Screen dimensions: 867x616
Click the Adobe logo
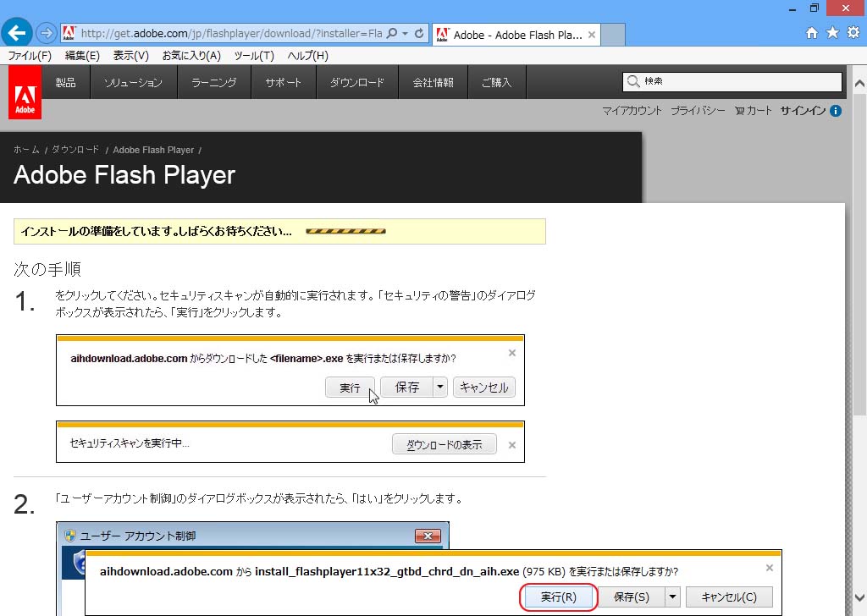[x=25, y=93]
